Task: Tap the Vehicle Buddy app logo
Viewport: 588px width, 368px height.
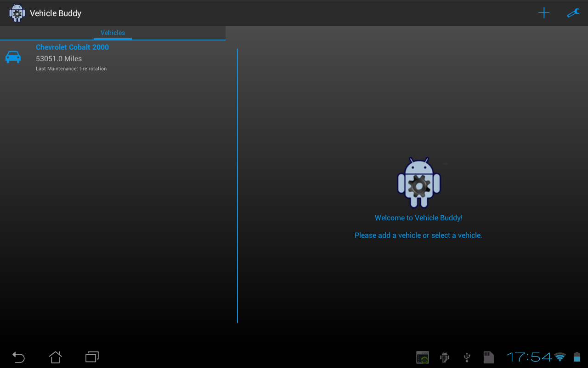Action: 17,13
